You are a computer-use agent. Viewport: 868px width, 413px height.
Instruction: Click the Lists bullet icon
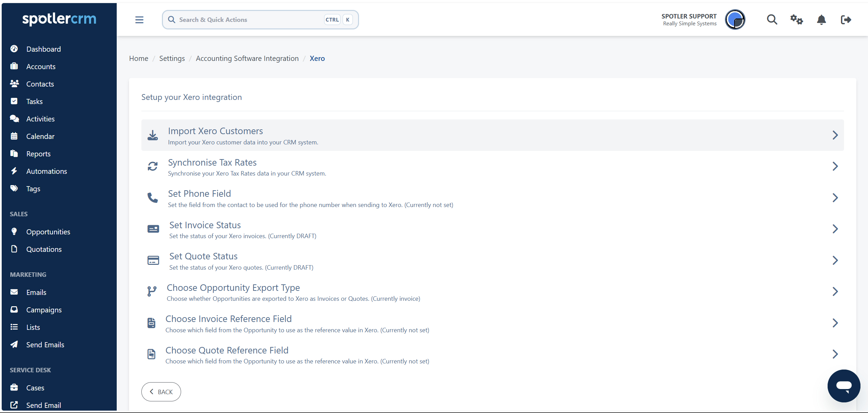click(x=14, y=327)
